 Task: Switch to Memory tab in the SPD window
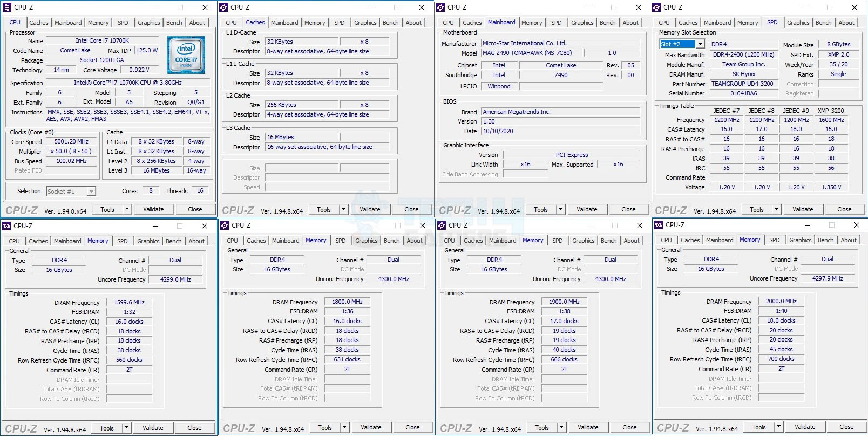748,23
